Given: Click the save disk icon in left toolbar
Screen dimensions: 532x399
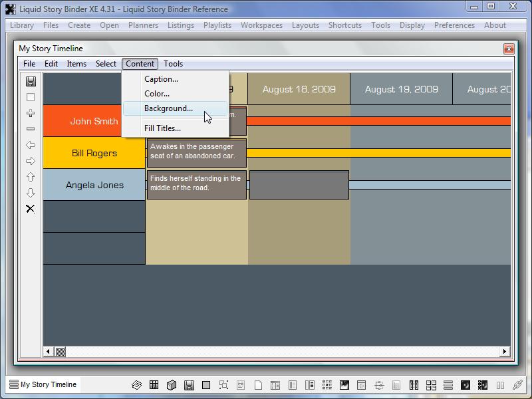Looking at the screenshot, I should click(31, 81).
